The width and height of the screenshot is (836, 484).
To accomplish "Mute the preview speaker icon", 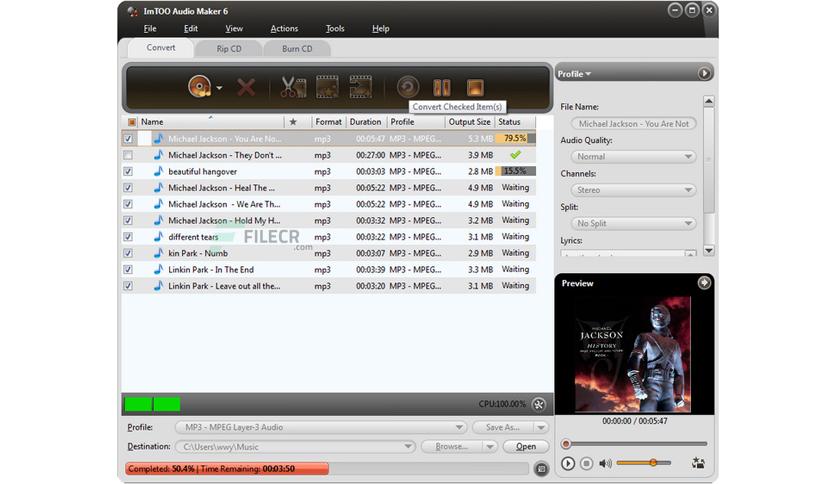I will pos(605,464).
